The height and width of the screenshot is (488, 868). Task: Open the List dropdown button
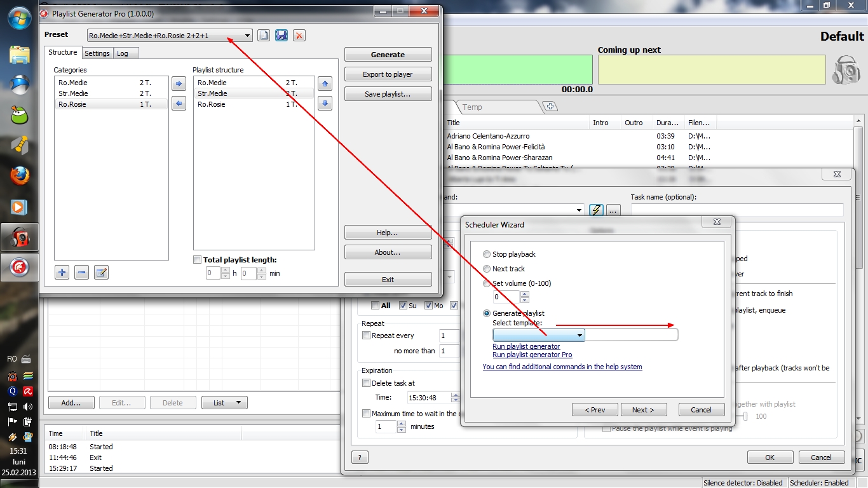(224, 403)
